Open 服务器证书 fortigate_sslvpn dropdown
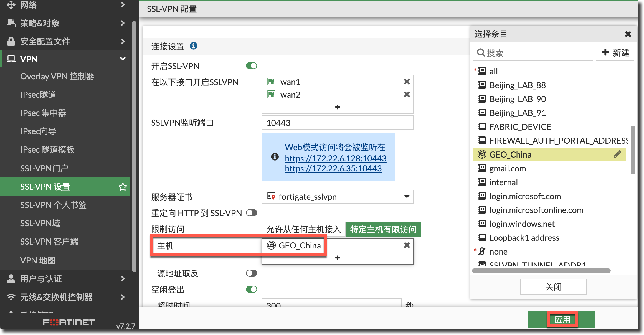 click(x=337, y=197)
